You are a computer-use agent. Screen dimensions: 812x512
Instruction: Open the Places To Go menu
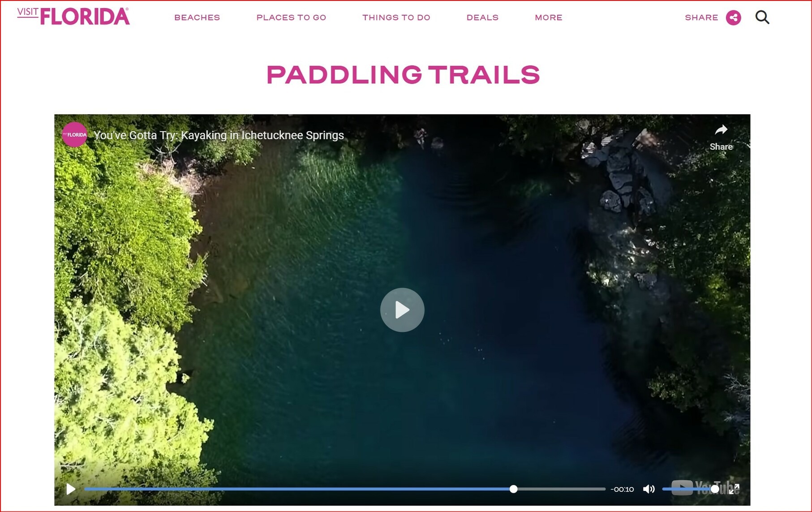click(291, 17)
